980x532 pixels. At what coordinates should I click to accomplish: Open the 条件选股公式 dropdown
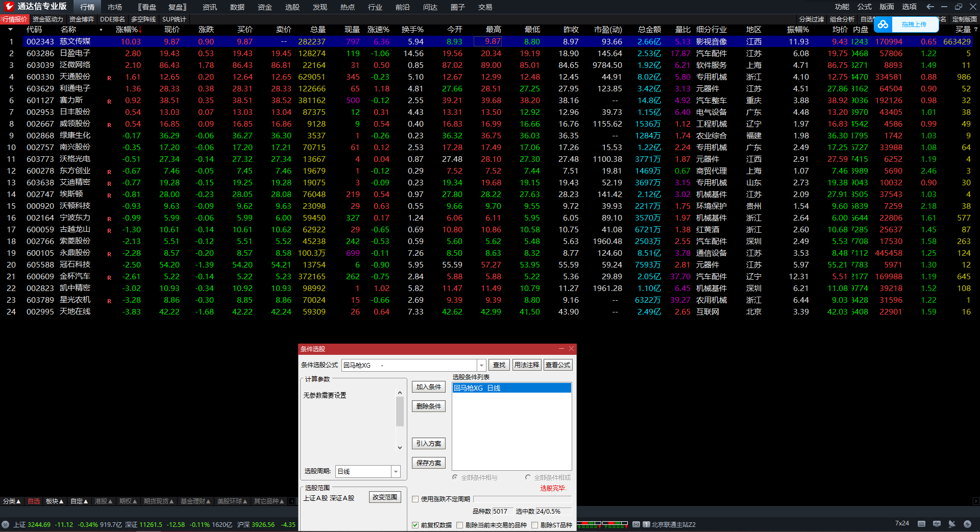[x=481, y=365]
